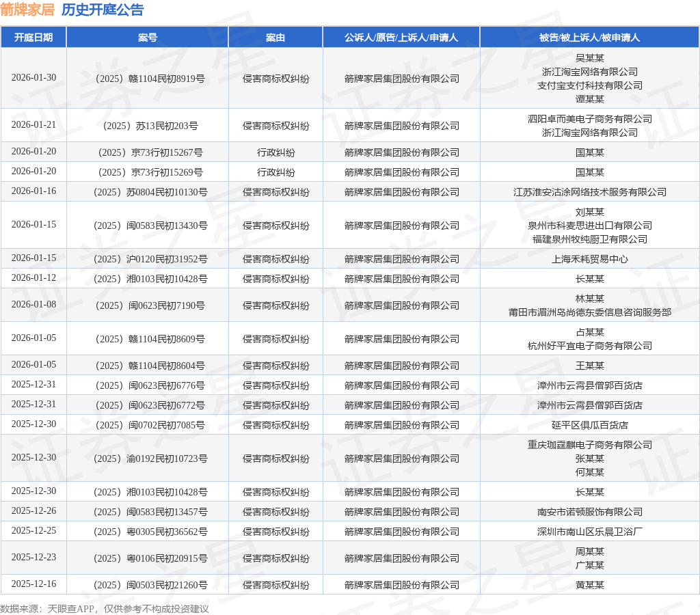Click date 2025-12-16
The width and height of the screenshot is (700, 615).
click(x=34, y=584)
